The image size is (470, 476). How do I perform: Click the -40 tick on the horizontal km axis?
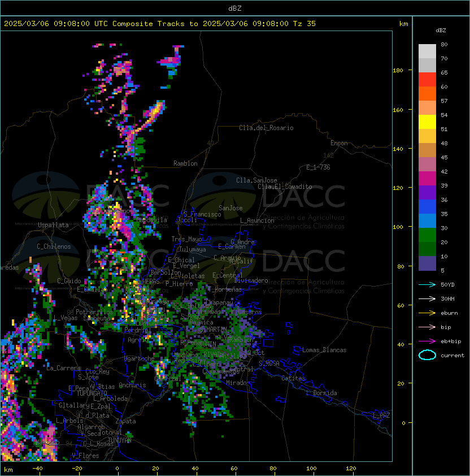tap(37, 469)
